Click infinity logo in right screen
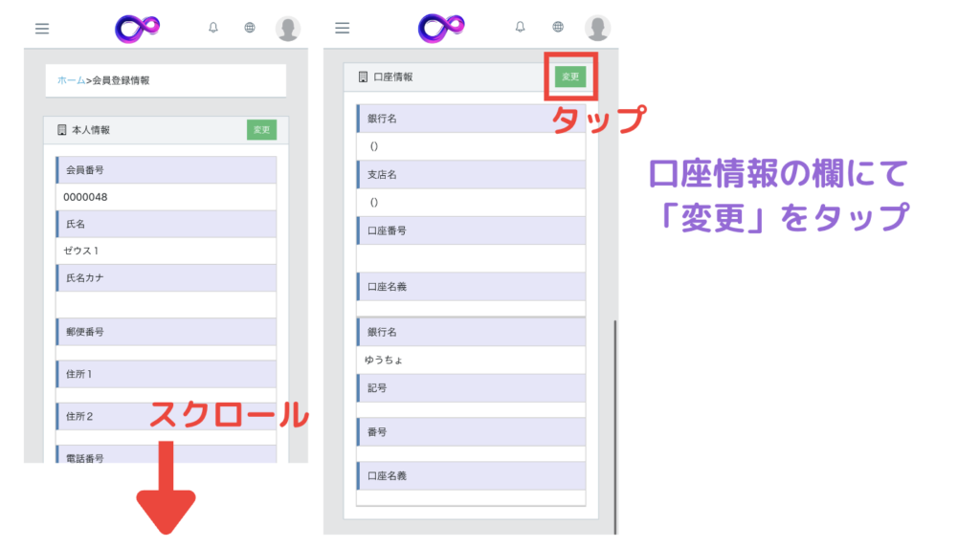Image resolution: width=980 pixels, height=547 pixels. pos(441,29)
